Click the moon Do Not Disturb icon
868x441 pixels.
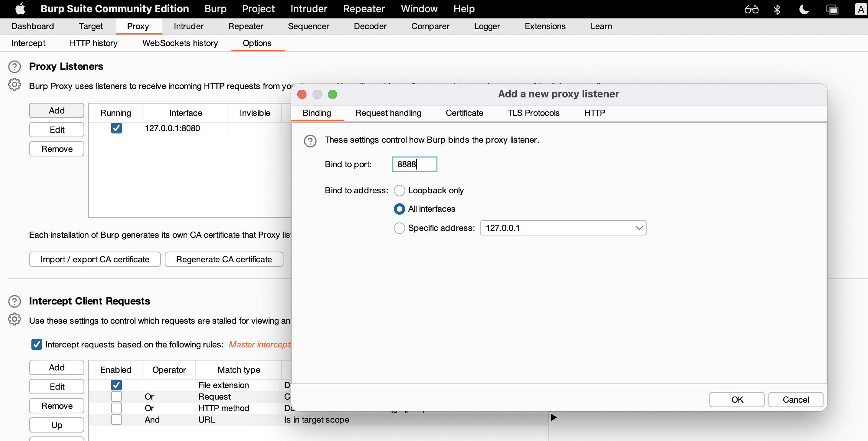click(x=804, y=9)
